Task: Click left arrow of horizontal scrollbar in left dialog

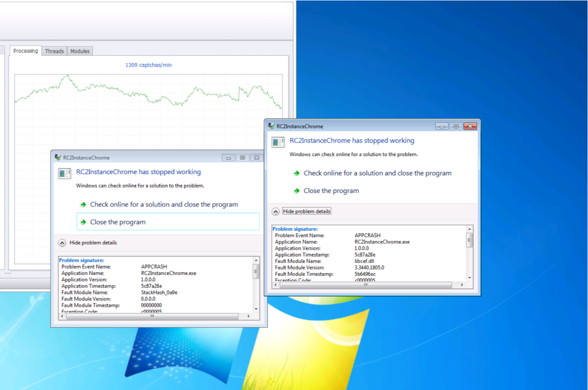Action: 62,316
